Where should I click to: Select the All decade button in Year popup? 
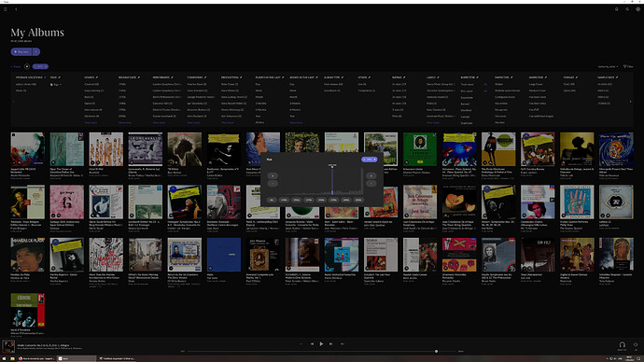(272, 200)
